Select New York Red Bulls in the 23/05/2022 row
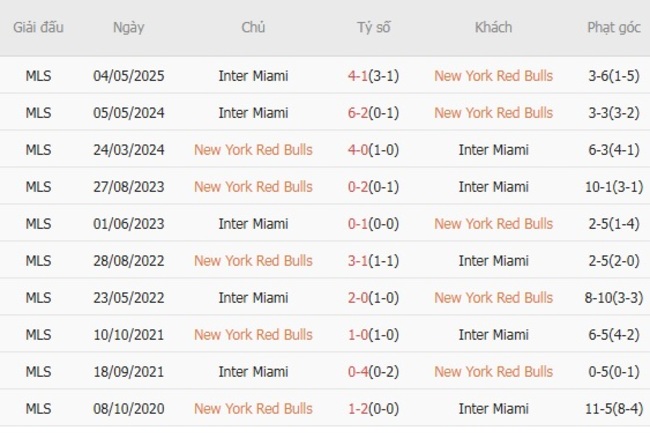Image resolution: width=650 pixels, height=438 pixels. [493, 298]
